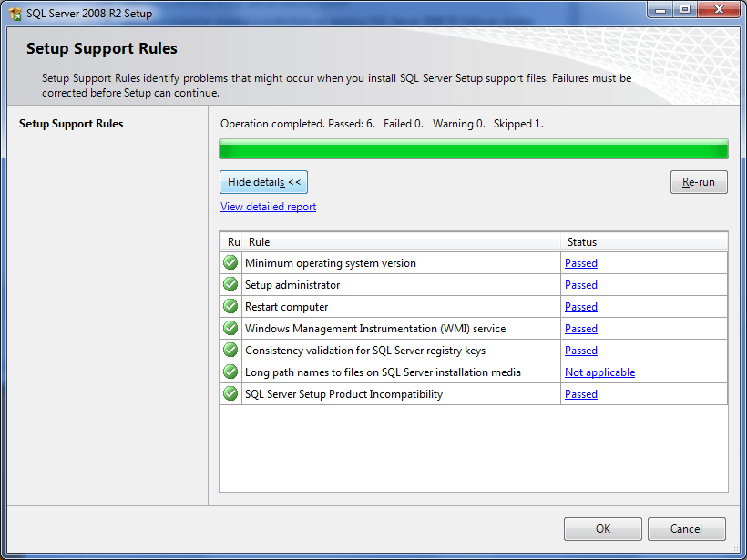Click the check icon beside Long path names rule

point(230,372)
